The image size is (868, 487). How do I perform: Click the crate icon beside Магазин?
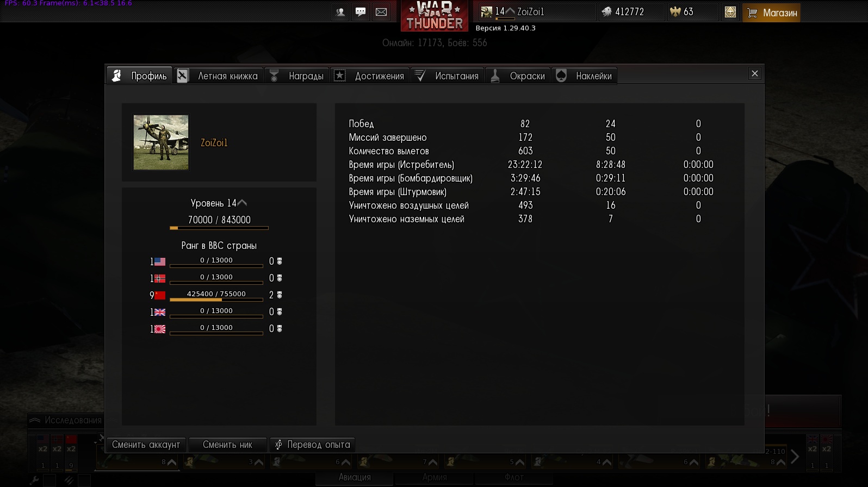pos(730,12)
